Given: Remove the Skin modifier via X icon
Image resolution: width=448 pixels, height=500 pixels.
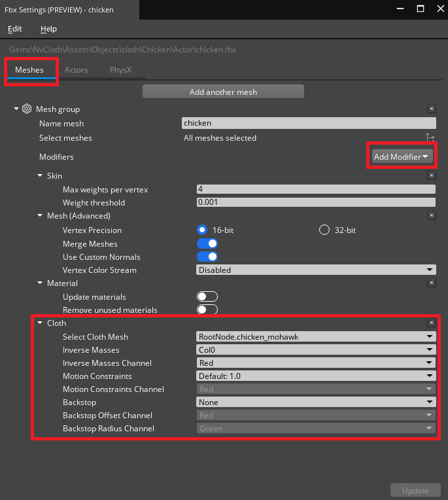Looking at the screenshot, I should [431, 176].
